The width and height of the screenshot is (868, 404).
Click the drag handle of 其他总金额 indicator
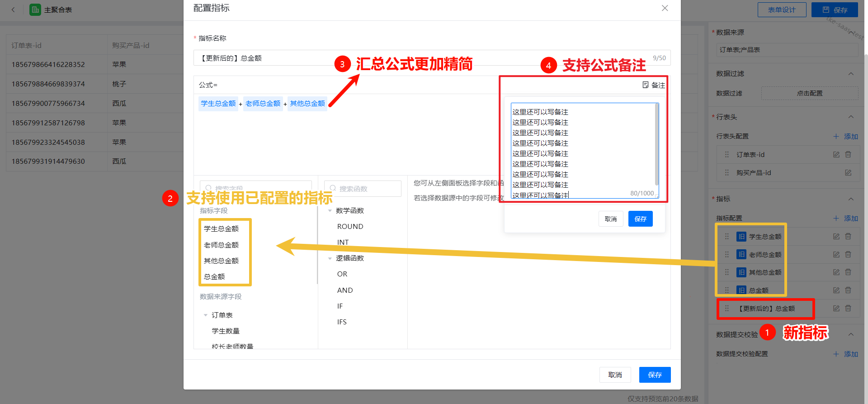[727, 272]
